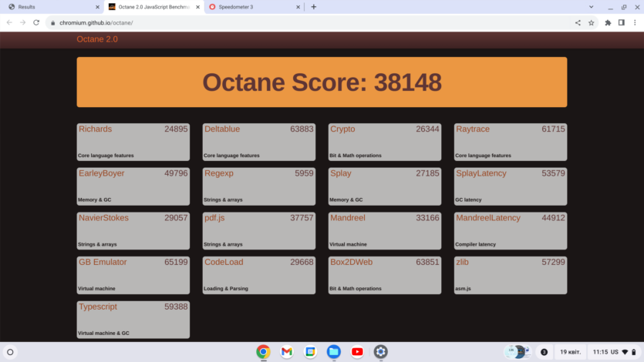Open the Chrome three-dot menu
Image resolution: width=644 pixels, height=362 pixels.
(635, 22)
